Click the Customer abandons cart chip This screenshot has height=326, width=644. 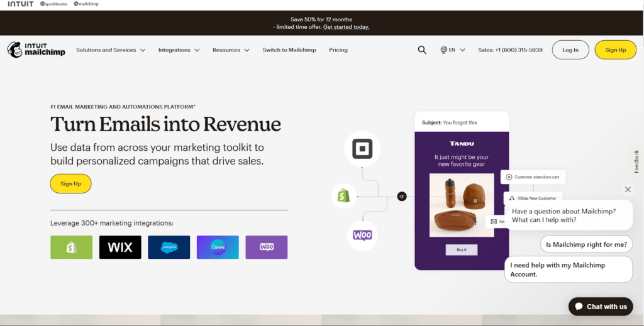[x=533, y=177]
